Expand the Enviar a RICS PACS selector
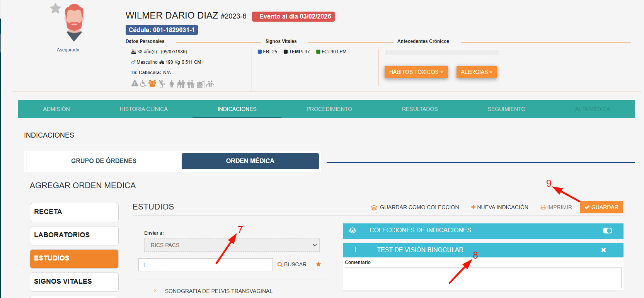The height and width of the screenshot is (298, 644). [232, 245]
